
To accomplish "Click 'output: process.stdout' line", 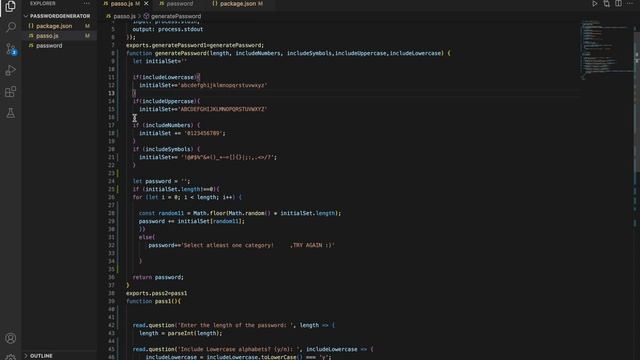I will pos(167,29).
